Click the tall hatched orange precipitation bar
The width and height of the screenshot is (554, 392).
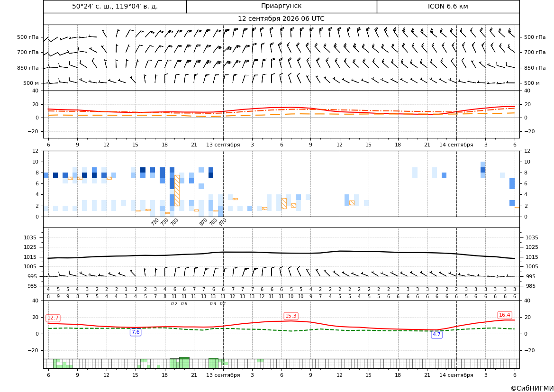[x=177, y=191]
